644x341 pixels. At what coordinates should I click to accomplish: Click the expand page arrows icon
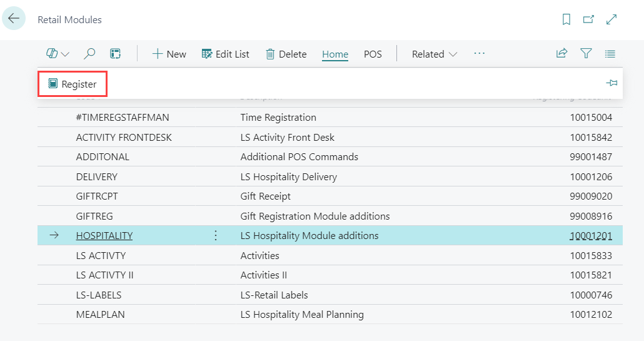pos(612,19)
